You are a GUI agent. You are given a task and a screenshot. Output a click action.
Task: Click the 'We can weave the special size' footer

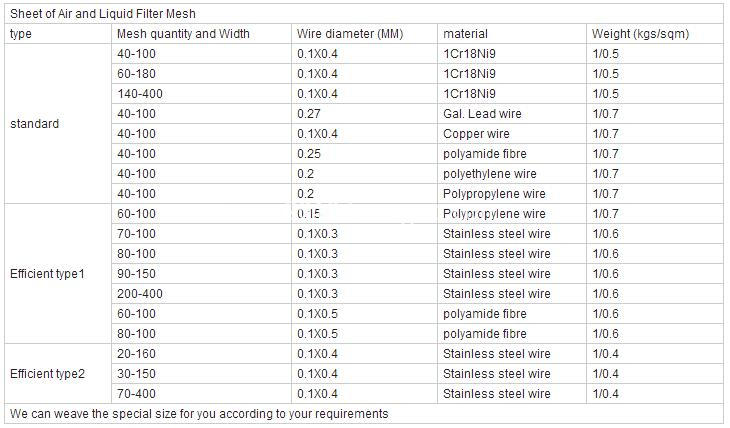coord(198,414)
